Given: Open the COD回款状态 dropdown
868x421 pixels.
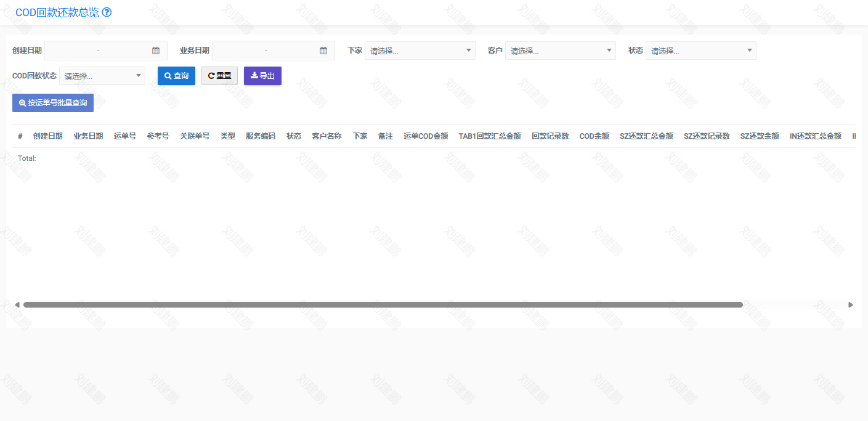Looking at the screenshot, I should coord(102,76).
